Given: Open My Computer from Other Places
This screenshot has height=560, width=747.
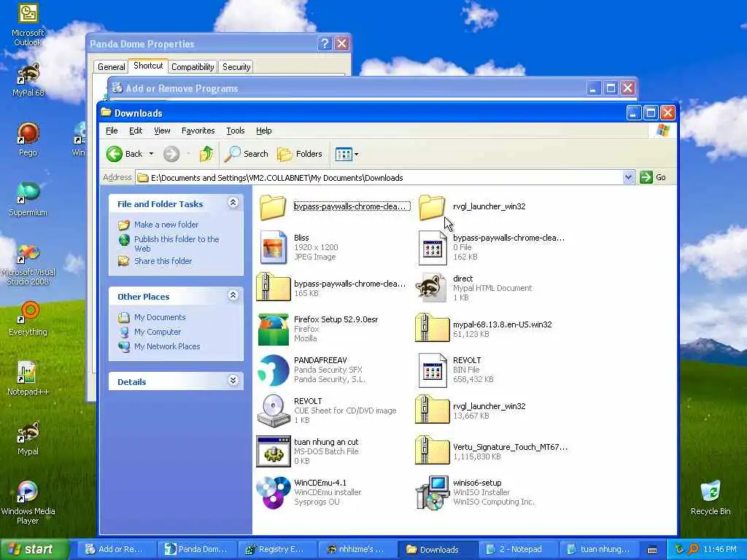Looking at the screenshot, I should pos(158,332).
